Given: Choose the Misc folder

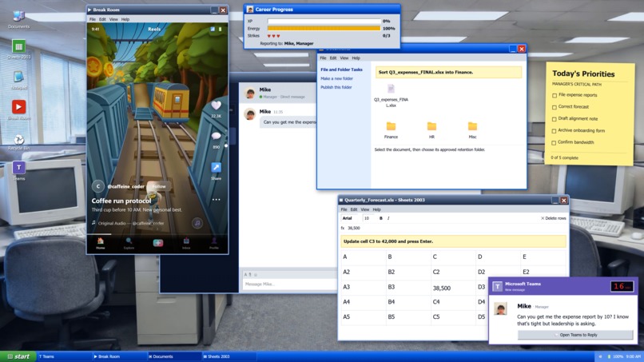Looking at the screenshot, I should 472,129.
